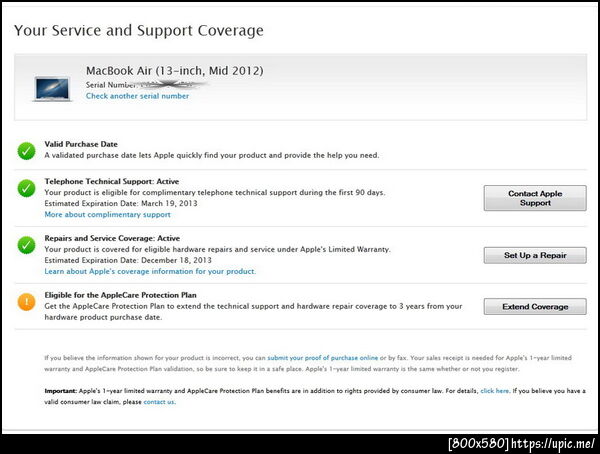Click the MacBook Air product thumbnail

(52, 89)
